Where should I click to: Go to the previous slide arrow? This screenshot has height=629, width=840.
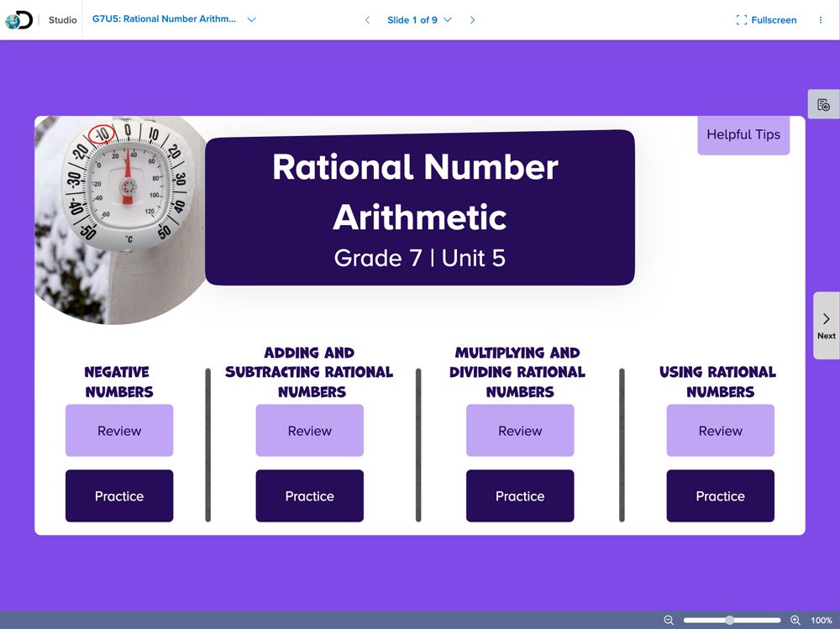click(x=367, y=20)
